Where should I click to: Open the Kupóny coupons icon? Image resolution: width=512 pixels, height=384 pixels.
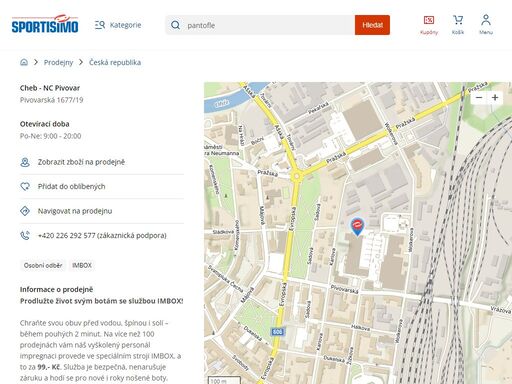[x=429, y=25]
